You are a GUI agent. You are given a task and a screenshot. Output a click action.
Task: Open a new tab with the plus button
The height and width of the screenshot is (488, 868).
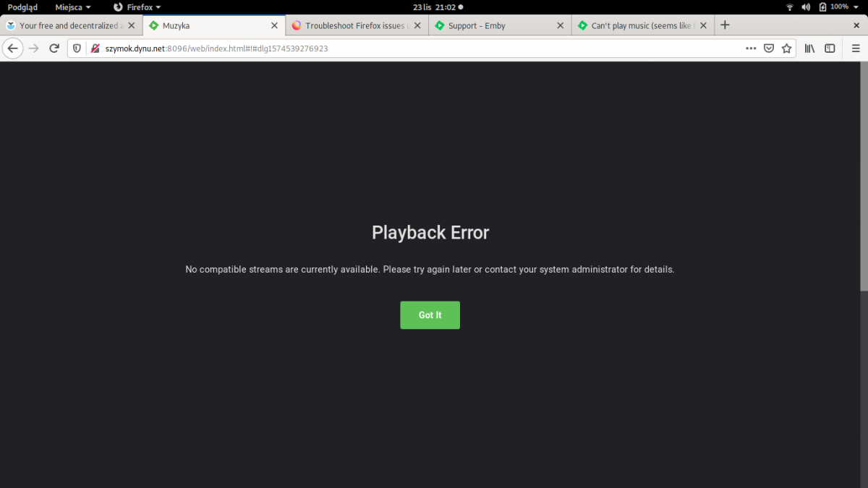(x=725, y=25)
